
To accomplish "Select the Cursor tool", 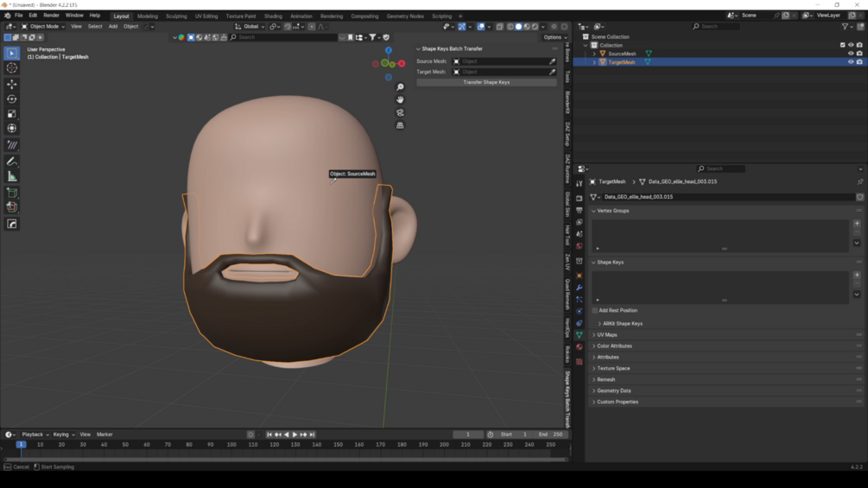I will pyautogui.click(x=12, y=67).
